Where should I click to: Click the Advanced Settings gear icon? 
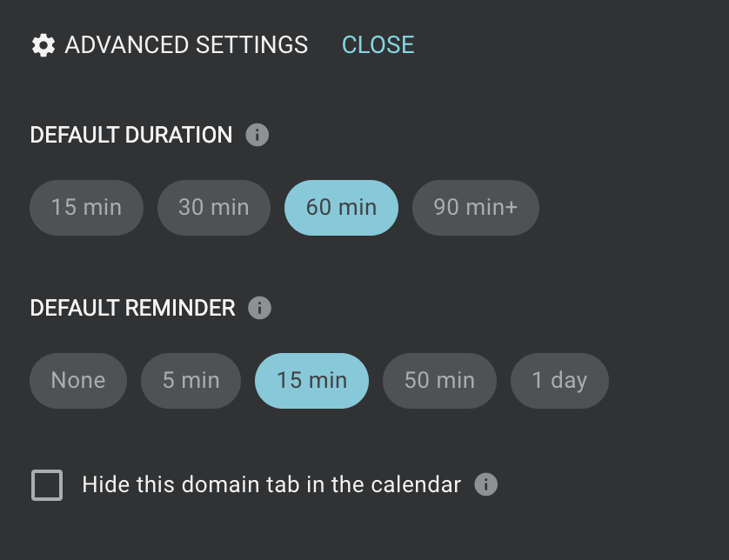(43, 45)
